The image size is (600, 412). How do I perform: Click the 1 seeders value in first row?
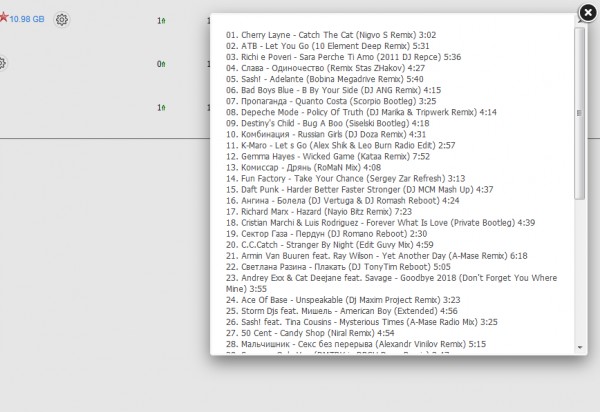(x=161, y=21)
